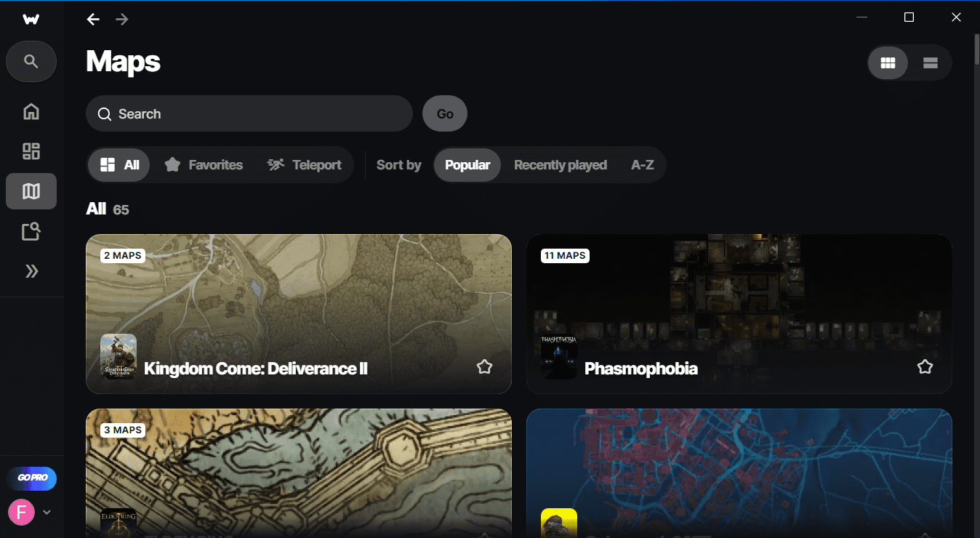
Task: Click the 3 MAPS badge
Action: point(123,430)
